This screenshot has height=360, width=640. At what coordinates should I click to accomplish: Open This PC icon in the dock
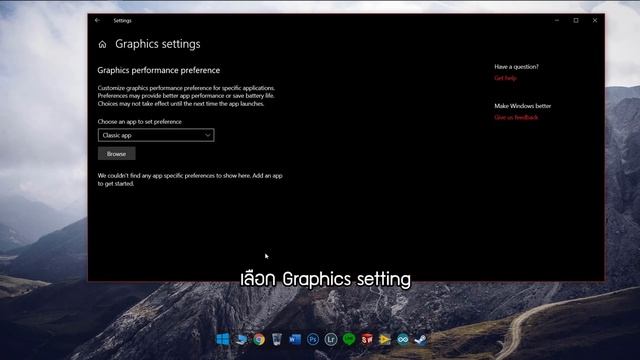(x=241, y=339)
